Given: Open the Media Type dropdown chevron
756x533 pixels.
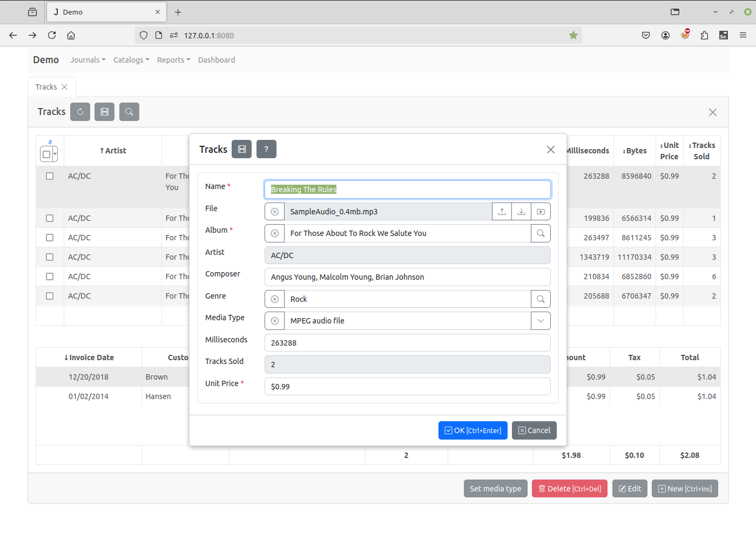Looking at the screenshot, I should (x=541, y=321).
